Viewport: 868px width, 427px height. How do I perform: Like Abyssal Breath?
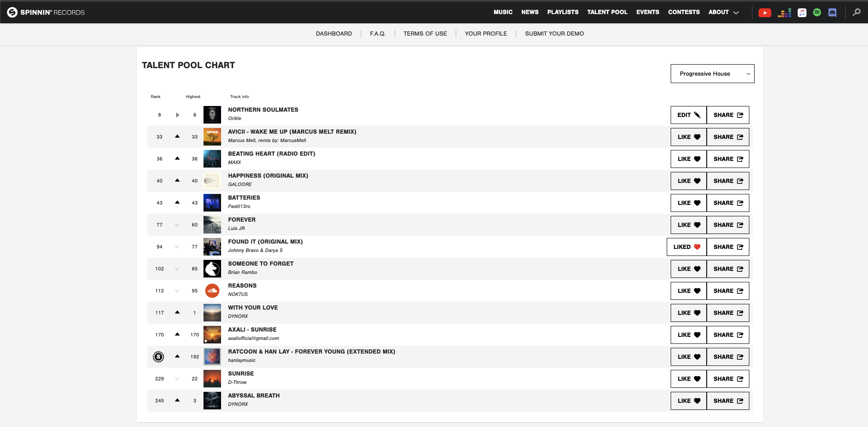click(x=689, y=401)
